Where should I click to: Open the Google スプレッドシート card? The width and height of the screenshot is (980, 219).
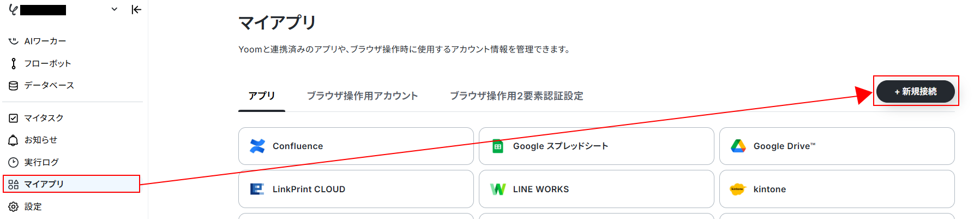(597, 146)
